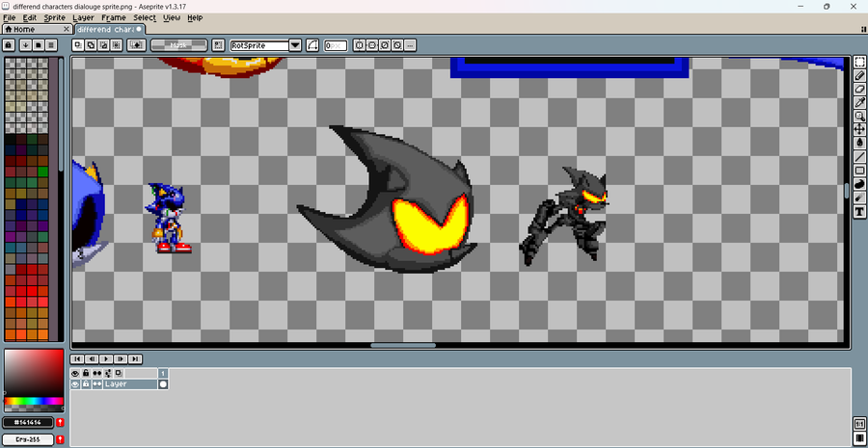The width and height of the screenshot is (868, 448).
Task: Toggle continuous mode on Layer row
Action: (x=97, y=384)
